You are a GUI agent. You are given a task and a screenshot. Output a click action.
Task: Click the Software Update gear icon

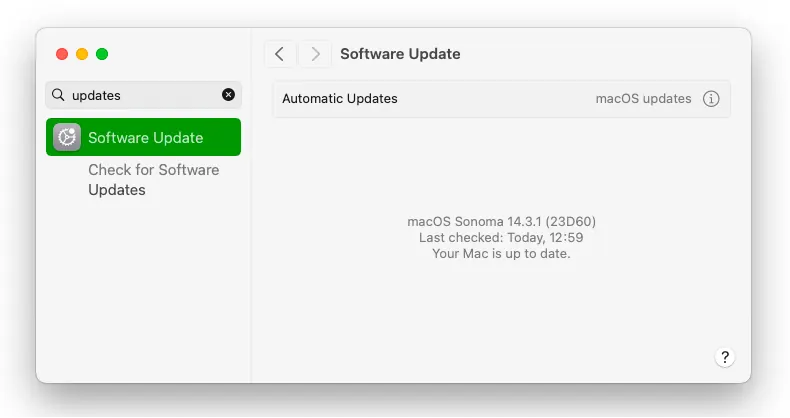pyautogui.click(x=67, y=137)
